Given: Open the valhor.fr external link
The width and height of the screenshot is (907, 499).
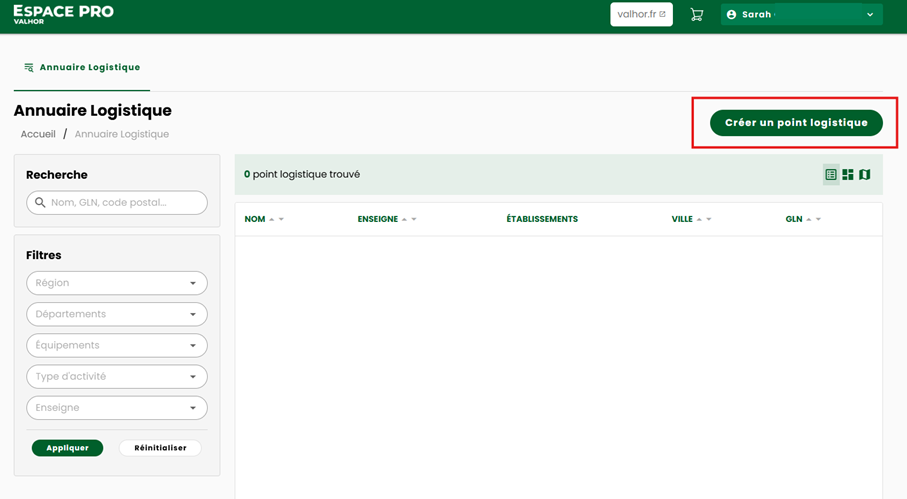Looking at the screenshot, I should click(641, 14).
